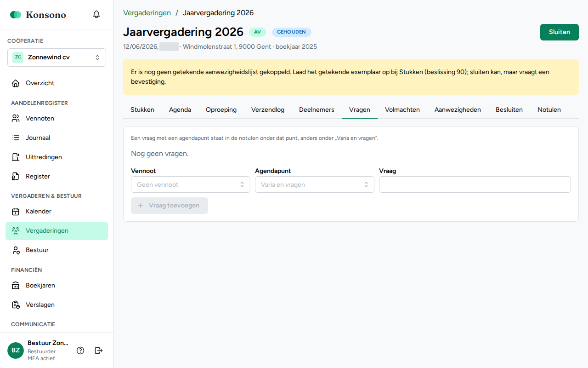Click the Journaal list icon
Image resolution: width=588 pixels, height=368 pixels.
pyautogui.click(x=16, y=138)
